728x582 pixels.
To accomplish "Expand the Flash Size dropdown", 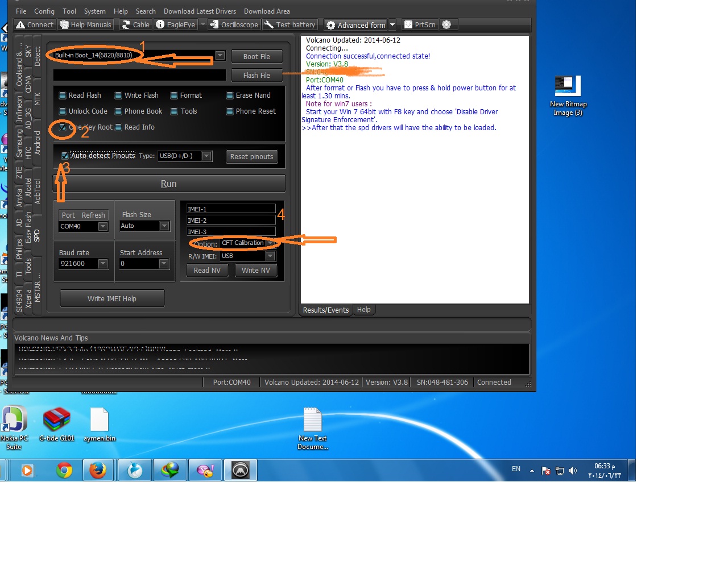I will 164,226.
